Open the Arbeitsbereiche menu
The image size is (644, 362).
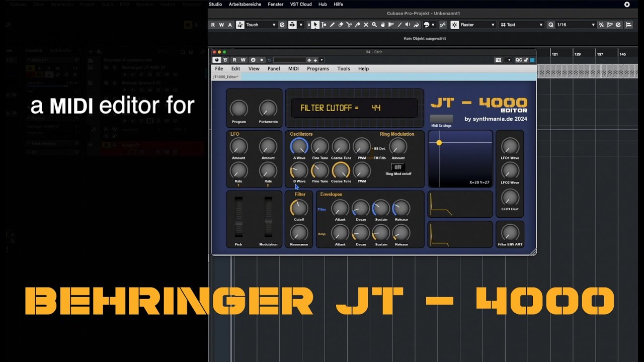pyautogui.click(x=245, y=4)
